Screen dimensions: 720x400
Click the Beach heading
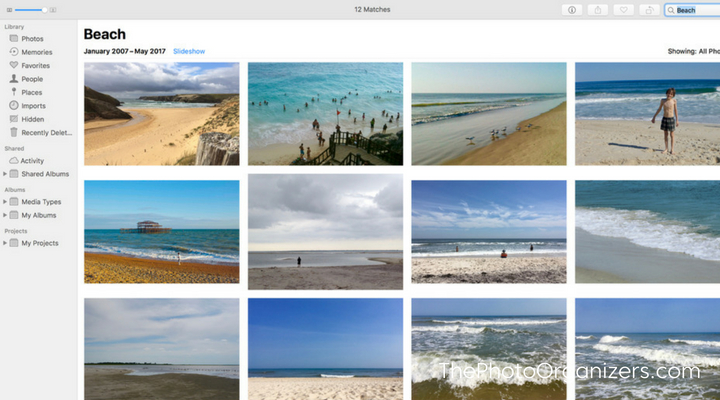click(105, 34)
